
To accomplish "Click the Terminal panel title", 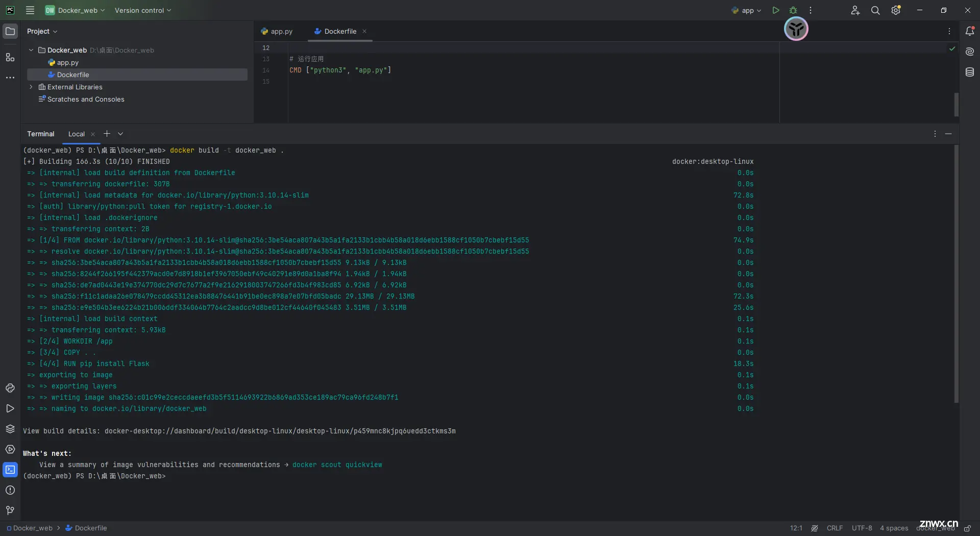I will [x=41, y=134].
